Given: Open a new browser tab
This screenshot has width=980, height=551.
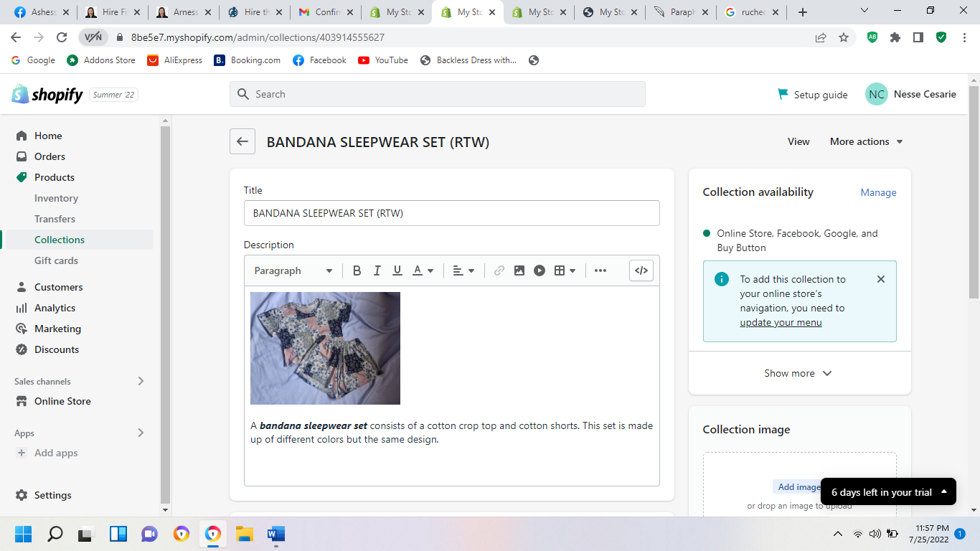Looking at the screenshot, I should (x=803, y=12).
